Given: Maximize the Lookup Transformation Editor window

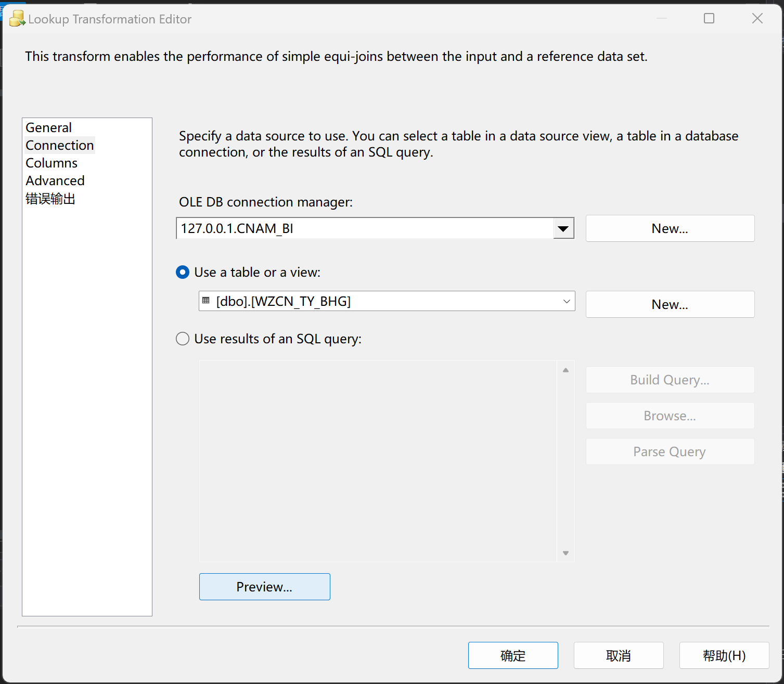Looking at the screenshot, I should (x=709, y=19).
